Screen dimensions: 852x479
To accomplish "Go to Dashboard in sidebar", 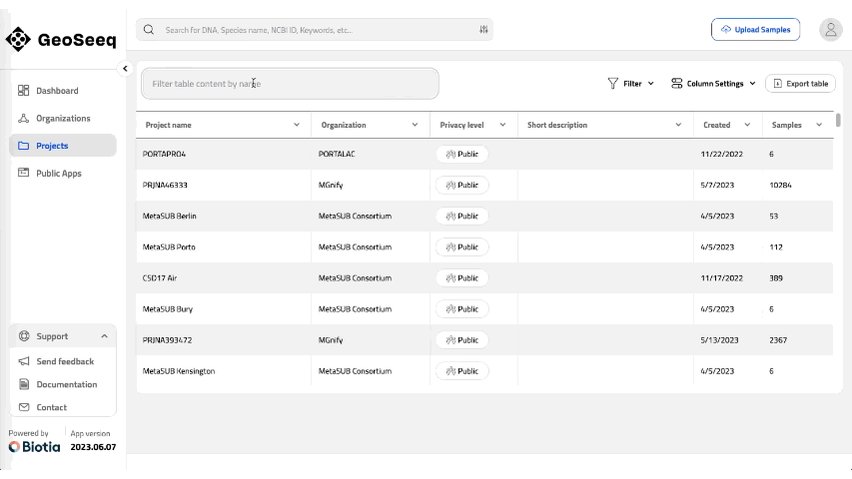I will (62, 91).
